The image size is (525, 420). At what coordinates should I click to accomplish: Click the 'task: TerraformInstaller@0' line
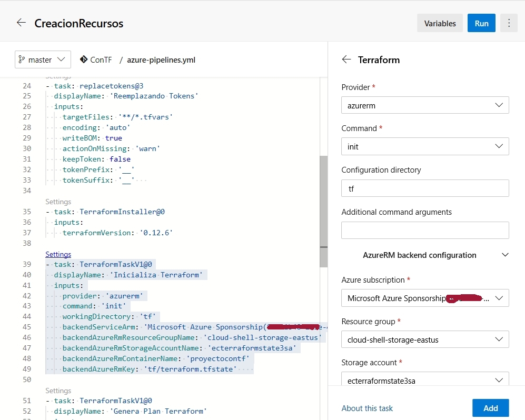(105, 212)
